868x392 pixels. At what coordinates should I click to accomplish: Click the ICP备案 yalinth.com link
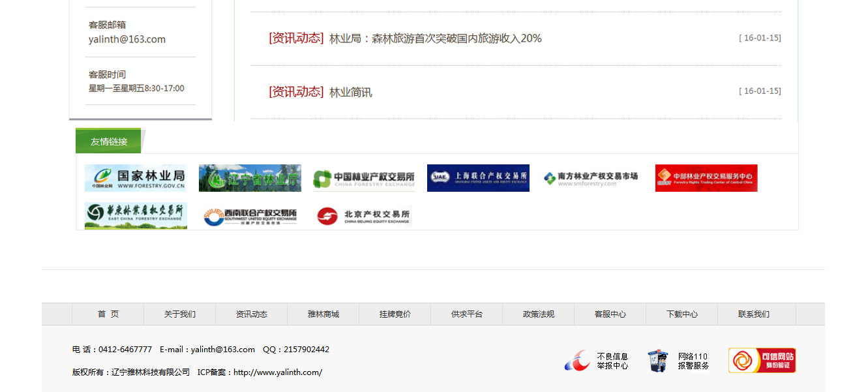pyautogui.click(x=278, y=372)
